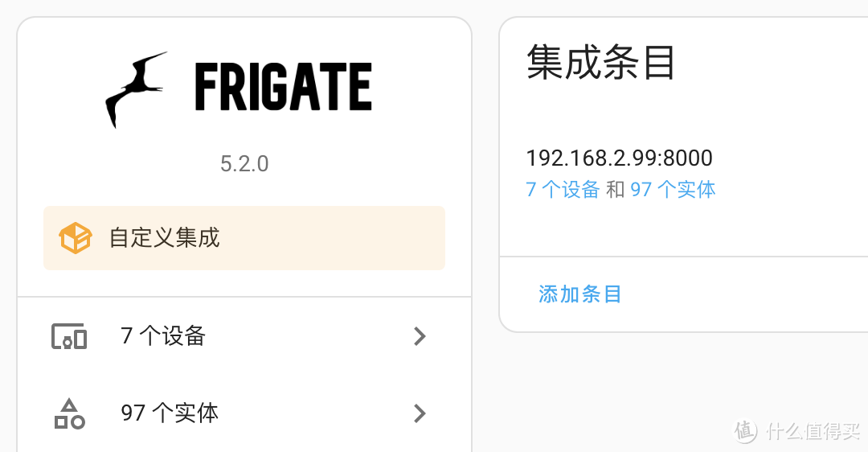
Task: Select the 自定义集成 banner label
Action: [x=165, y=238]
